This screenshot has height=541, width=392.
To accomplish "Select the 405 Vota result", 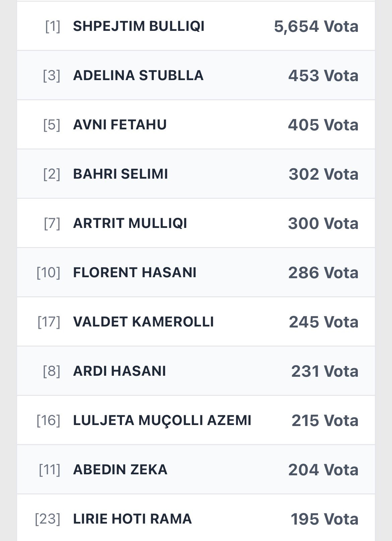I will point(323,125).
